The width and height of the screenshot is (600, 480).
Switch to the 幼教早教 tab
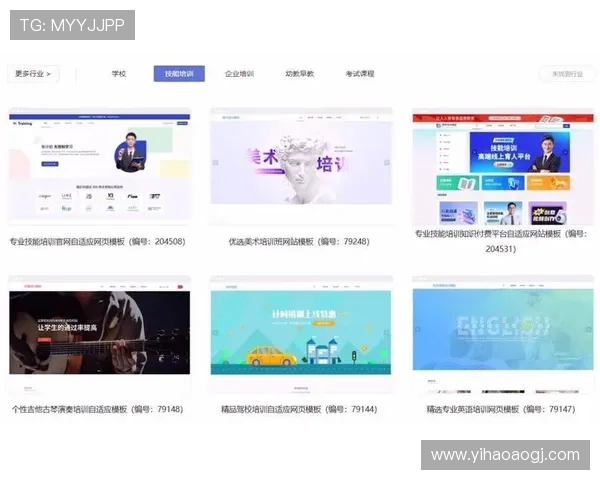coord(300,73)
